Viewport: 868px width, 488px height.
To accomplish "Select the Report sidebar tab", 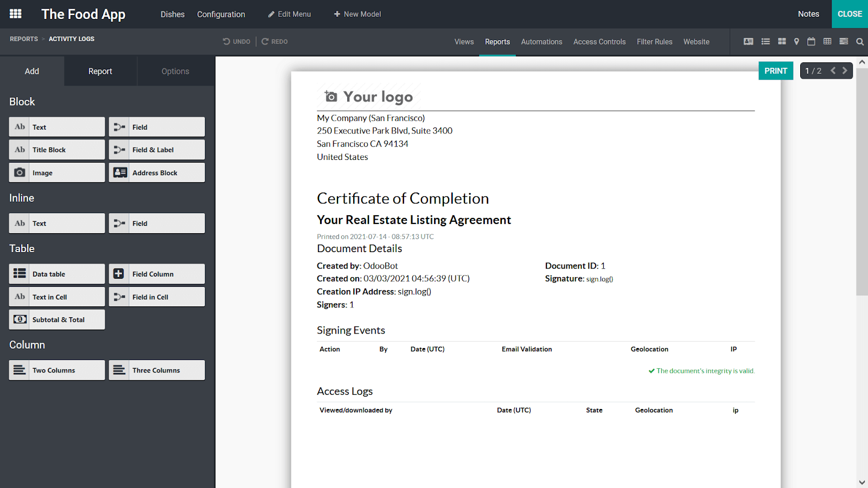I will tap(100, 71).
